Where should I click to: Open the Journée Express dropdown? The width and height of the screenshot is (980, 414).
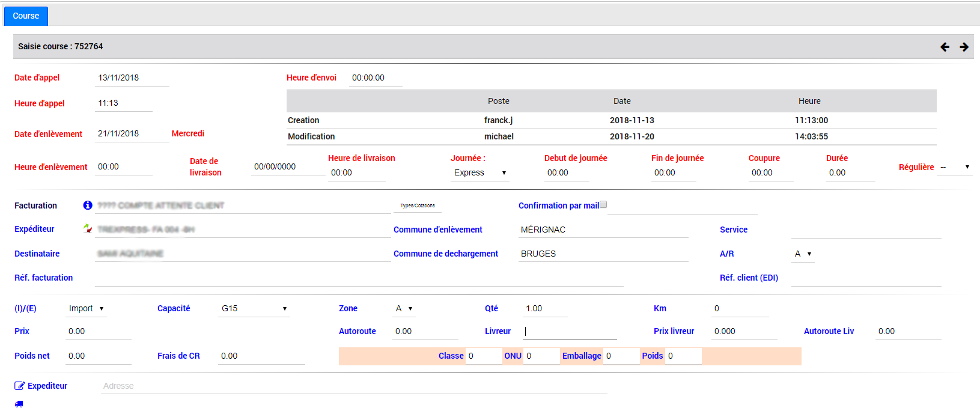point(480,172)
